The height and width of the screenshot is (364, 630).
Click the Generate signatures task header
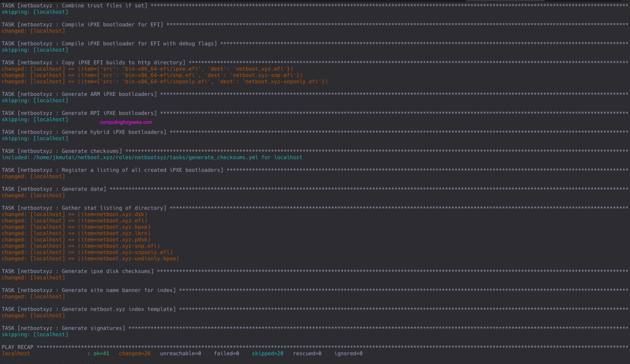coord(64,328)
